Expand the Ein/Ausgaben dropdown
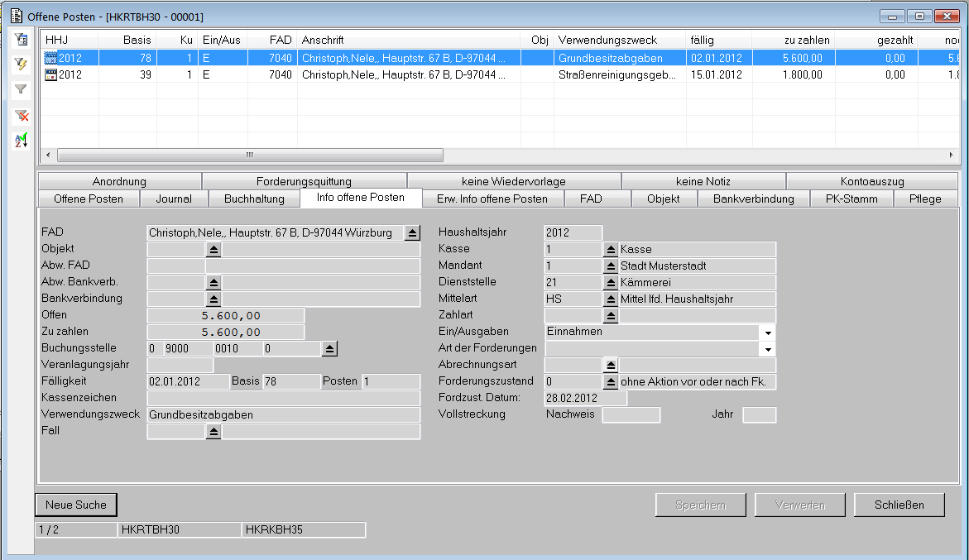969x560 pixels. pos(768,333)
